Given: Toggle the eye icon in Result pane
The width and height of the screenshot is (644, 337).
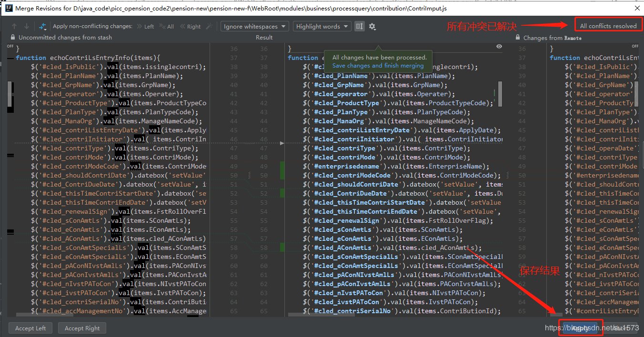Looking at the screenshot, I should [x=499, y=47].
